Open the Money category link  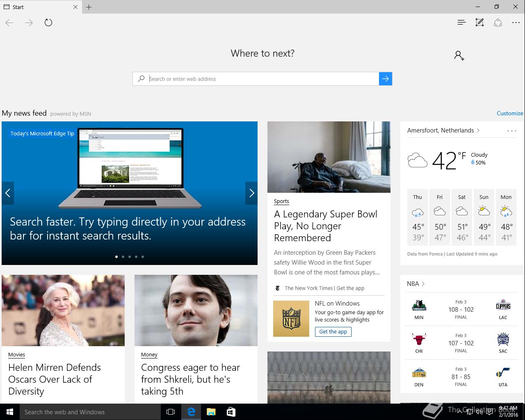[x=149, y=355]
